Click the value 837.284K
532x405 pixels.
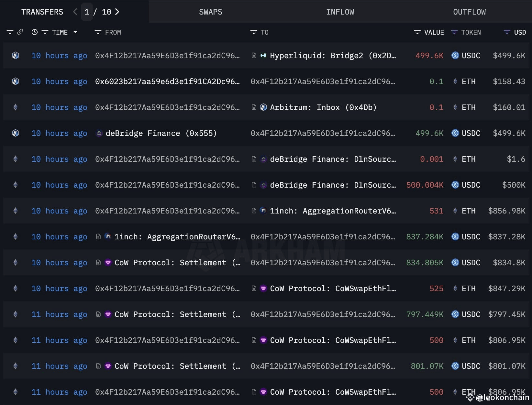425,237
